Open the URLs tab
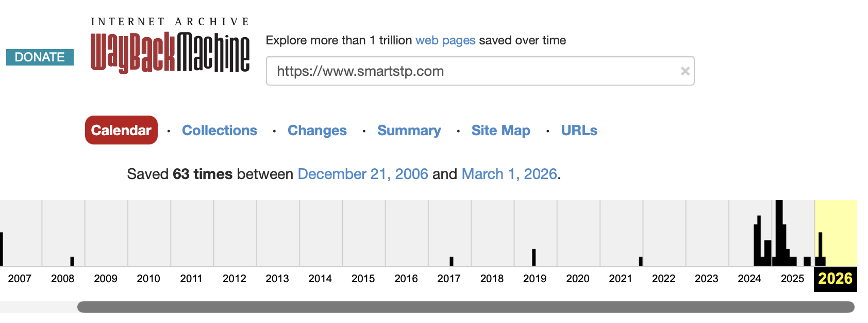 tap(579, 131)
